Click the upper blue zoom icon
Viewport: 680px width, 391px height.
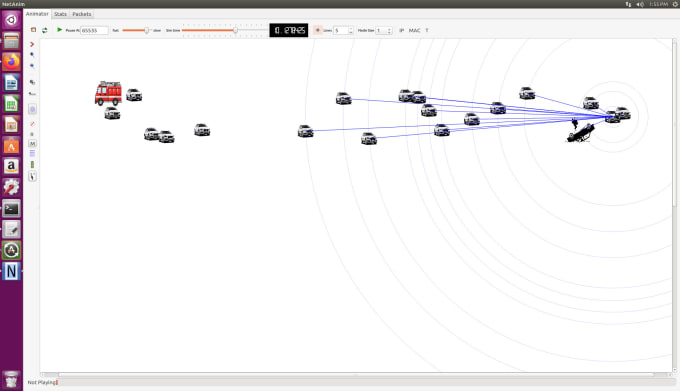[x=32, y=55]
